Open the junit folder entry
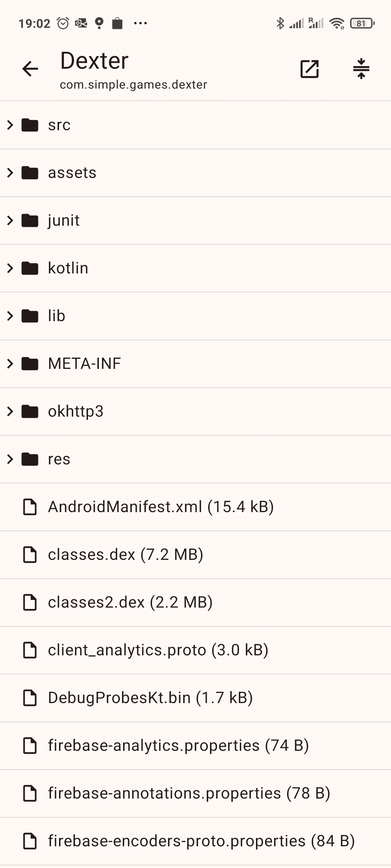391x868 pixels. click(x=64, y=220)
